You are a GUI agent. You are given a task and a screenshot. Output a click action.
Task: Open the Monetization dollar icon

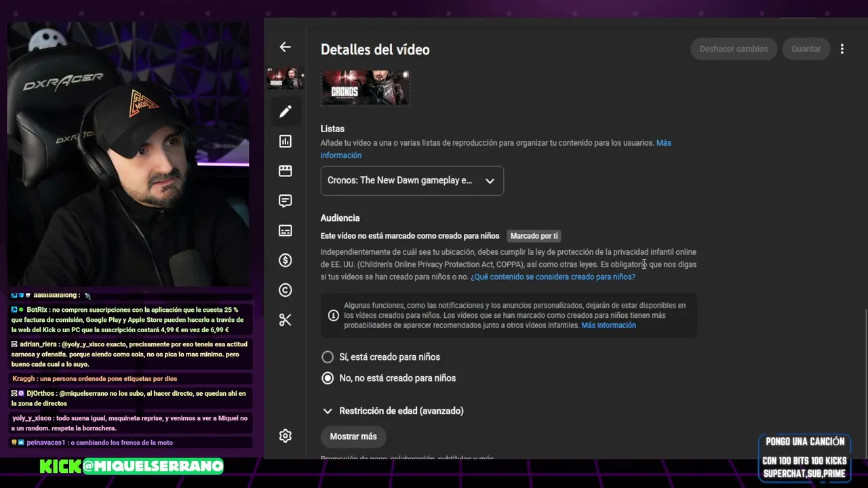click(x=285, y=260)
